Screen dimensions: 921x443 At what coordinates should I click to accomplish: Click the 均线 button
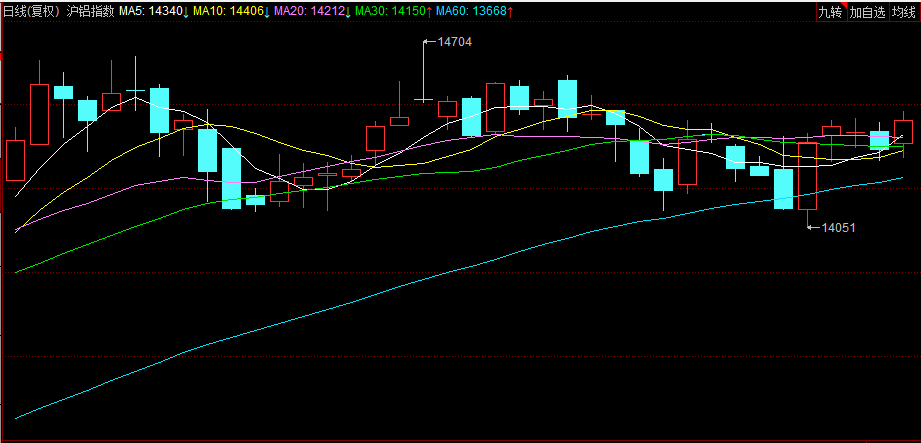tap(904, 12)
